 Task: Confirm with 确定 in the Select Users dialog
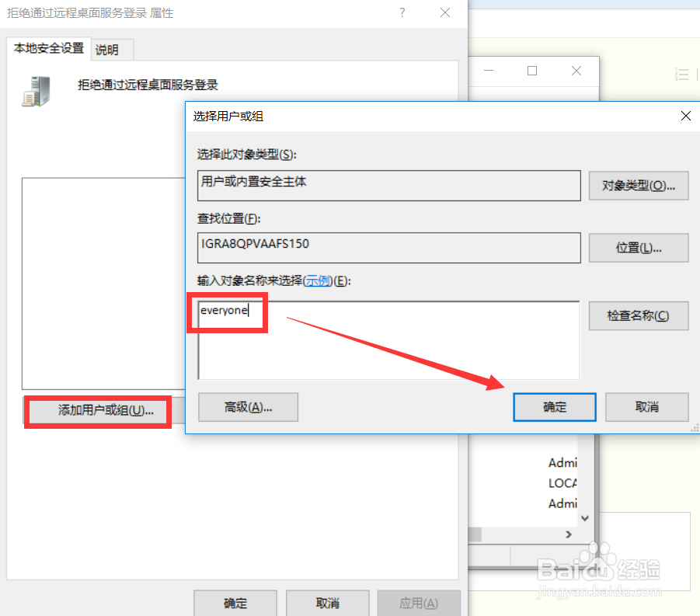pyautogui.click(x=554, y=406)
